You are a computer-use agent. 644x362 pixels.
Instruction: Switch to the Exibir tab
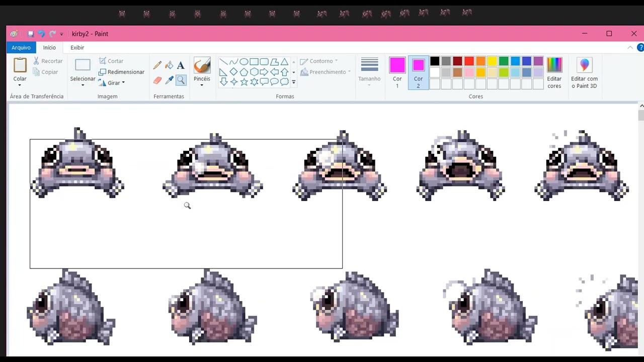[77, 47]
